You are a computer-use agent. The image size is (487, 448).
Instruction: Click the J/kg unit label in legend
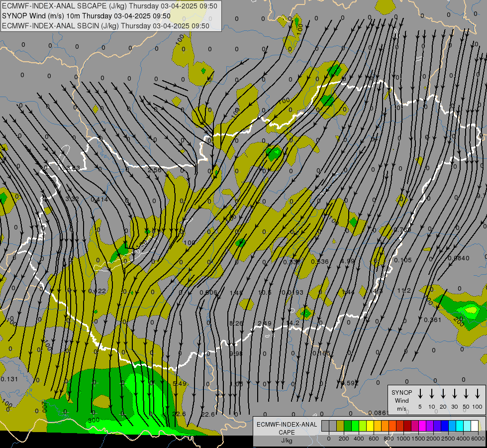pos(287,441)
